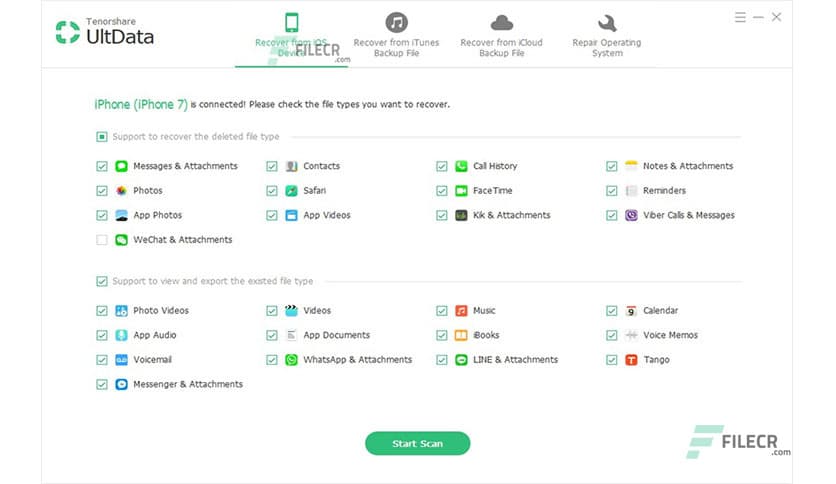Click the Reminders icon
This screenshot has height=484, width=836.
tap(631, 191)
